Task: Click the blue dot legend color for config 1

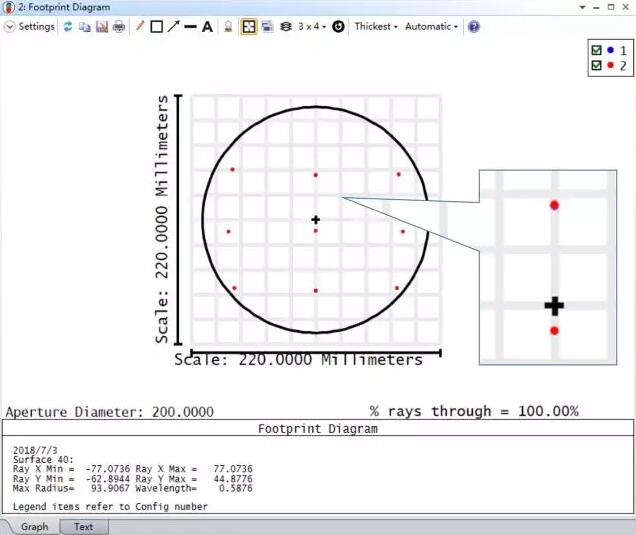Action: [x=610, y=50]
